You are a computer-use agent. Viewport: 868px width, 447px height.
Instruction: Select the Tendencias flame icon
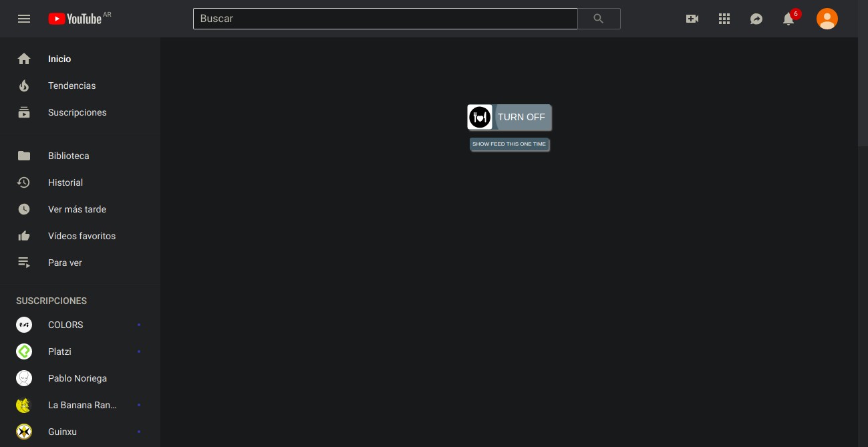point(24,86)
